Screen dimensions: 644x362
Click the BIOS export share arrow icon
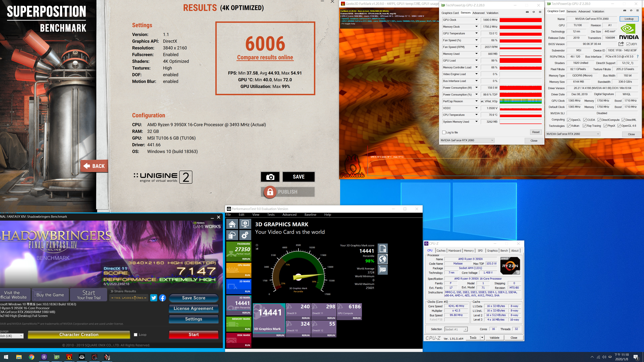[621, 44]
